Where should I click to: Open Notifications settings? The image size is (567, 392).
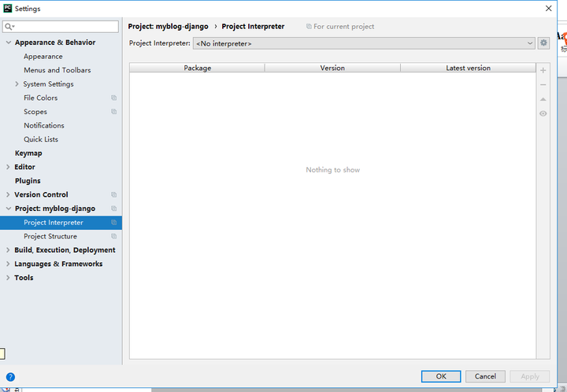(x=44, y=125)
